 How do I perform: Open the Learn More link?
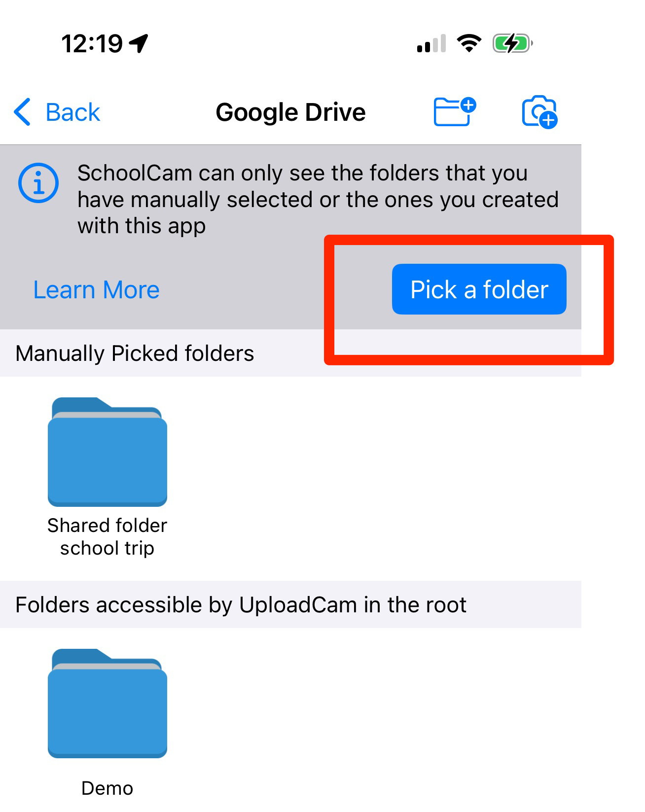tap(97, 289)
